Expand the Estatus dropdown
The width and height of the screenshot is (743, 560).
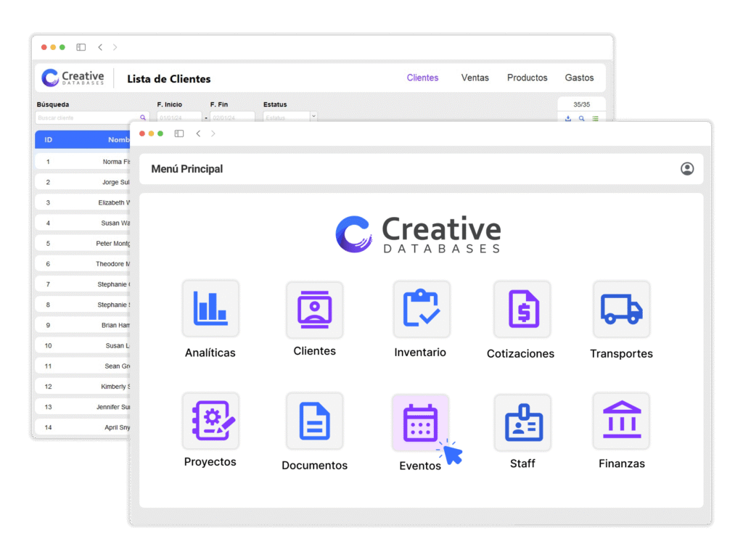(313, 116)
